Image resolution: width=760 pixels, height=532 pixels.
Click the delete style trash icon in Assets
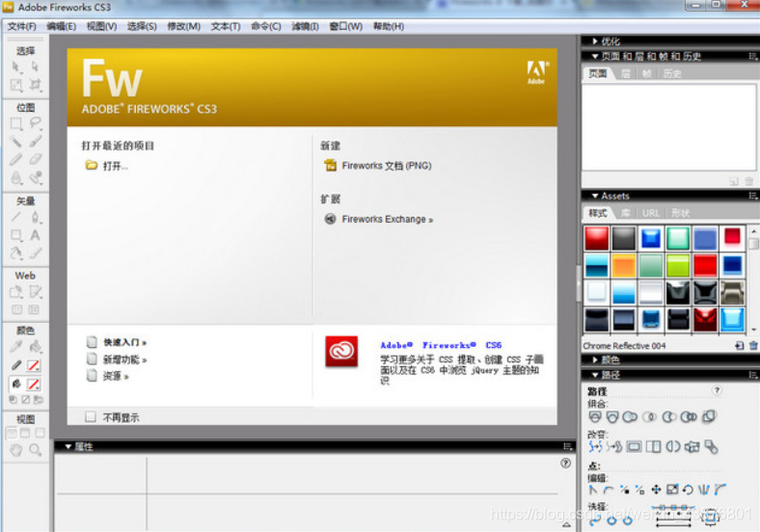[753, 345]
